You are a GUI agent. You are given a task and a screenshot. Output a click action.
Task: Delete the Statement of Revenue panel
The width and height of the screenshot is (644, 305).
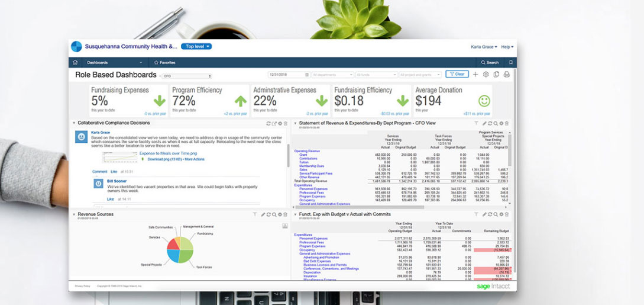[x=506, y=123]
